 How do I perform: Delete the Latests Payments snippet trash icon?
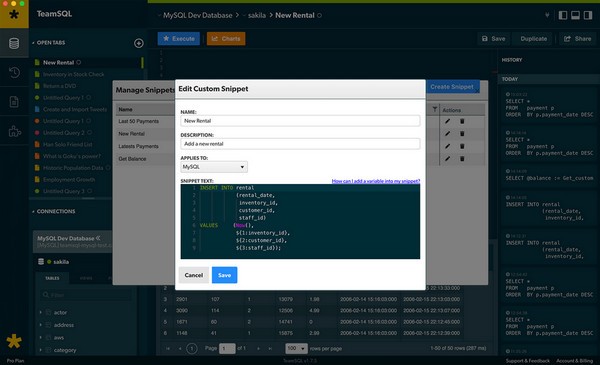click(462, 146)
